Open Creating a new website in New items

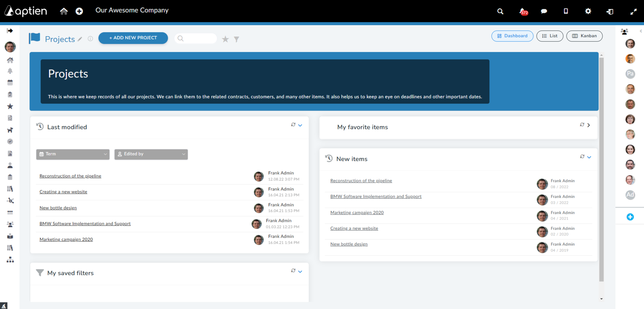point(354,228)
